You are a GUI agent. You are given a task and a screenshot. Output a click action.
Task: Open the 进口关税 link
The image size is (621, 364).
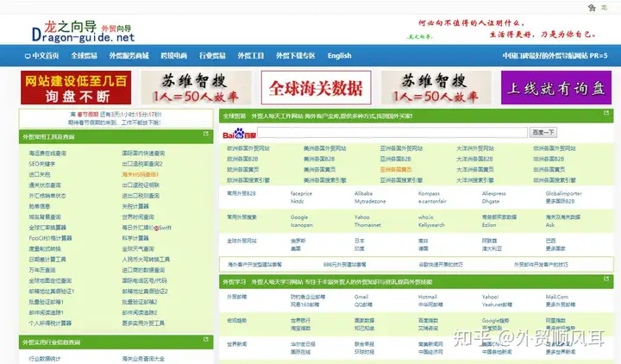[x=39, y=175]
